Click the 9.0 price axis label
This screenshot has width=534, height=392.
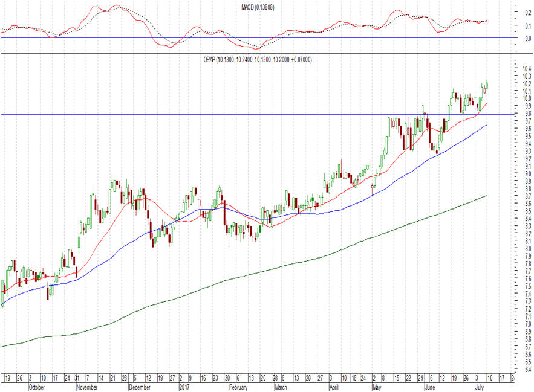[528, 174]
